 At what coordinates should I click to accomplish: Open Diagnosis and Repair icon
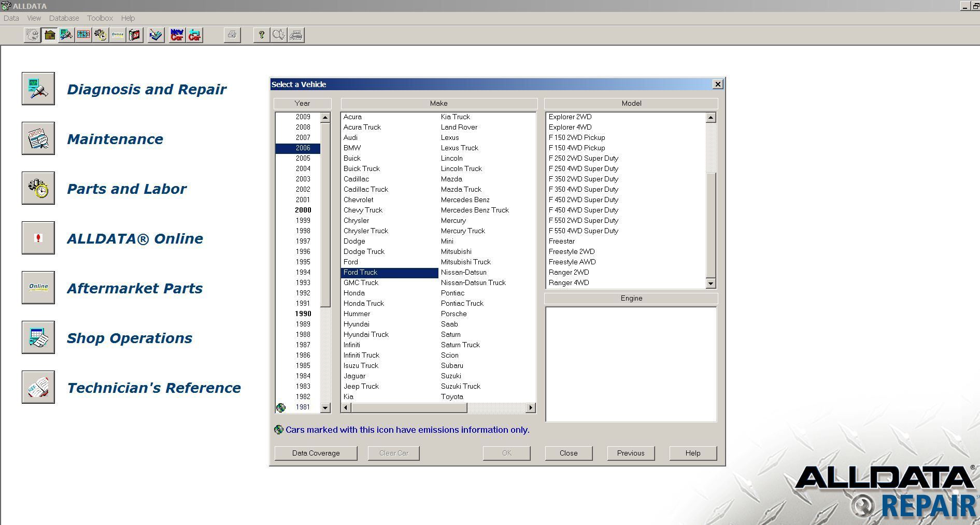tap(38, 89)
